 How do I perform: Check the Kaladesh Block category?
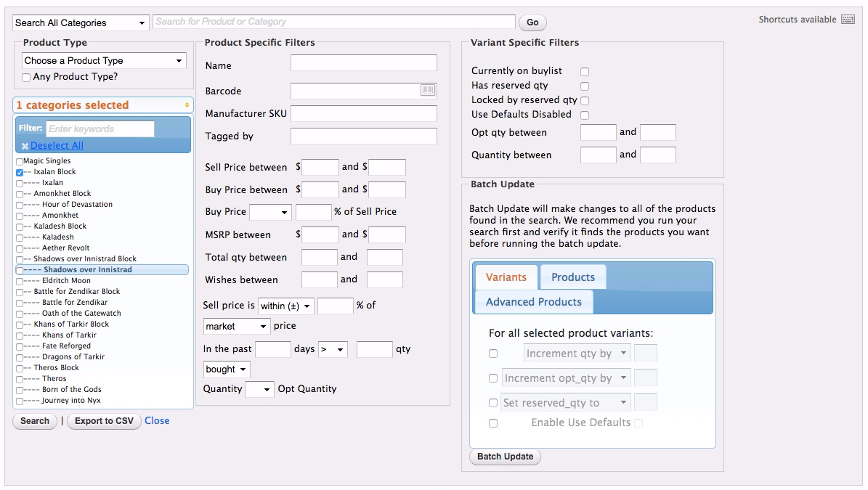coord(20,226)
